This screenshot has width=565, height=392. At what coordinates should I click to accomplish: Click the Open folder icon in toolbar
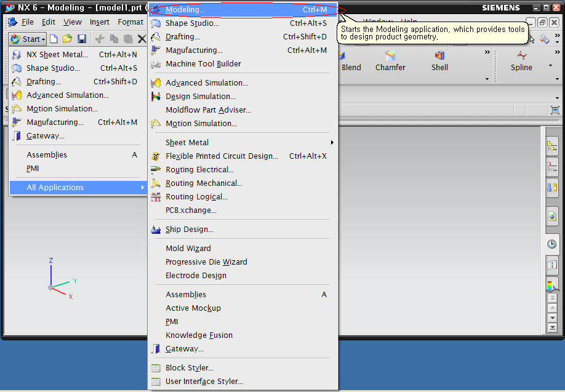point(67,39)
